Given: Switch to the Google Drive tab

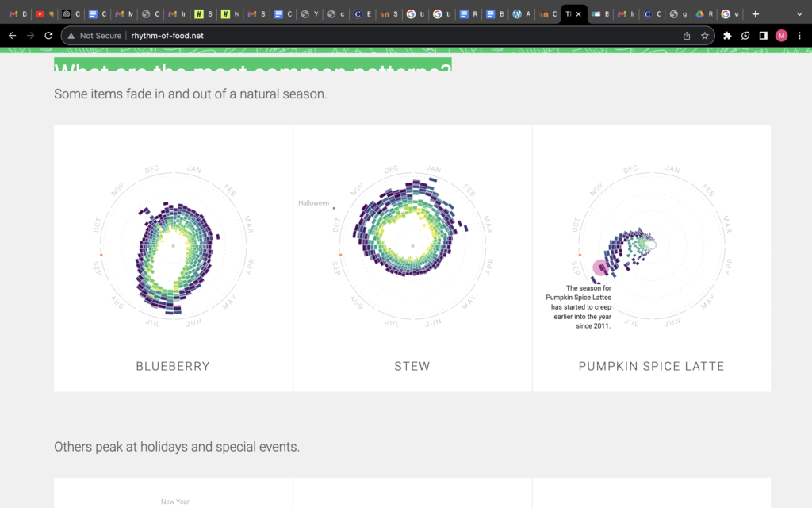Looking at the screenshot, I should coord(704,14).
